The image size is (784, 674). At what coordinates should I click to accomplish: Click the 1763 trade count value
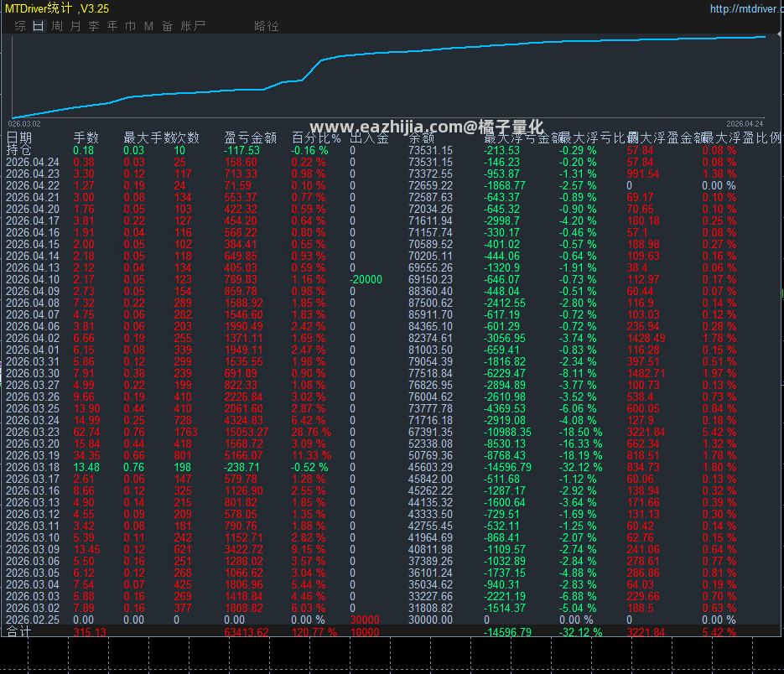pos(185,432)
